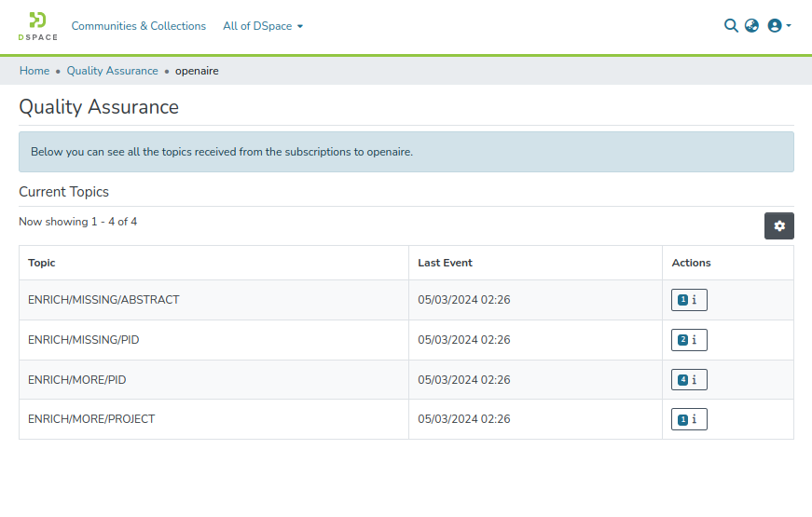Click the language globe icon
The height and width of the screenshot is (517, 812).
[x=751, y=26]
